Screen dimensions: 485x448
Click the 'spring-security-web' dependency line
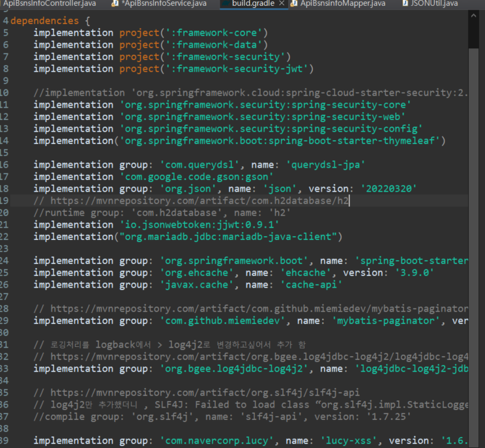tap(219, 117)
